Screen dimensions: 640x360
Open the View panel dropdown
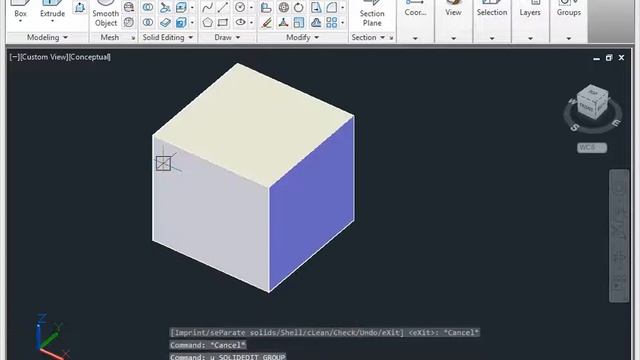453,38
